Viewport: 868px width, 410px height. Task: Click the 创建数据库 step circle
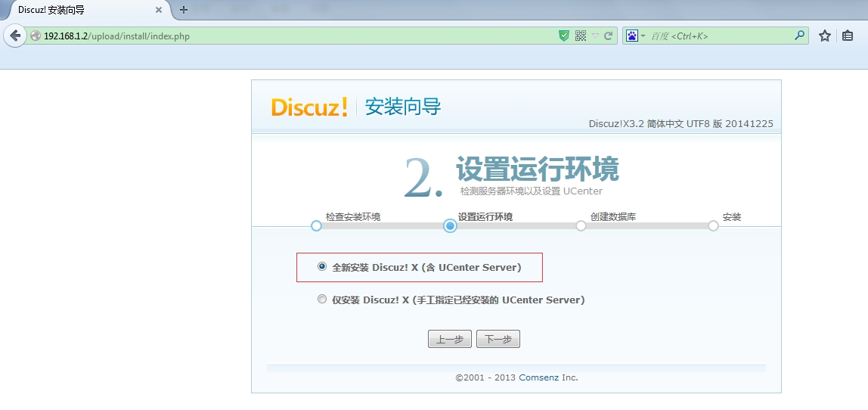click(x=581, y=226)
